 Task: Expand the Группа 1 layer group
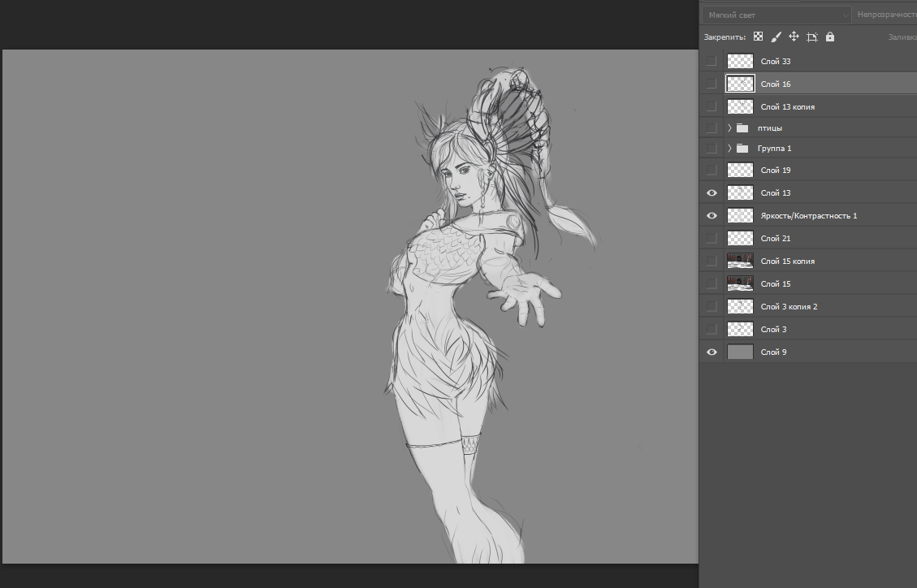pyautogui.click(x=729, y=149)
